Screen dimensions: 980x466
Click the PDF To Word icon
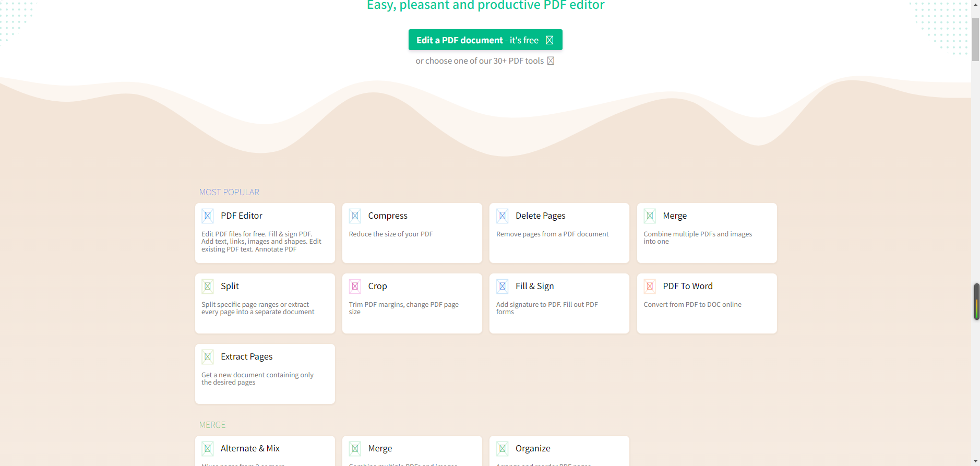pyautogui.click(x=650, y=286)
